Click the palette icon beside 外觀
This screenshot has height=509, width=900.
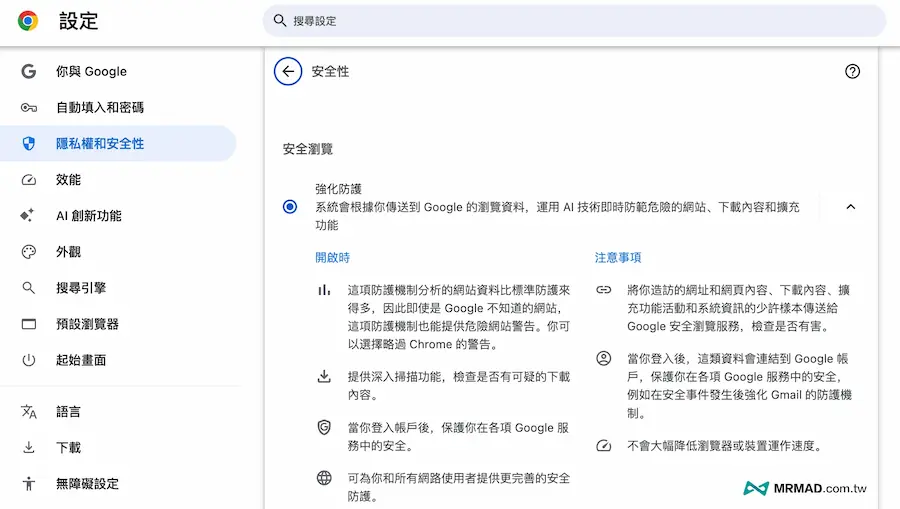click(29, 252)
